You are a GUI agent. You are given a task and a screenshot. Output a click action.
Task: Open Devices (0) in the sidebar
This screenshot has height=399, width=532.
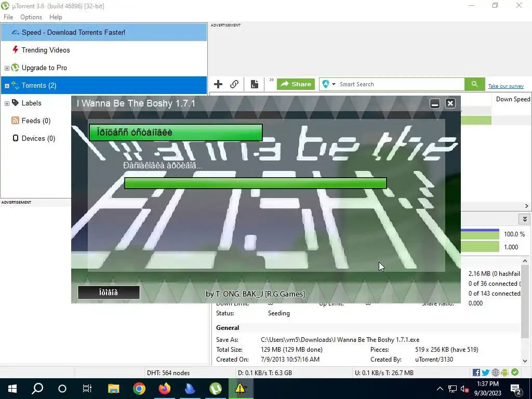(x=38, y=138)
